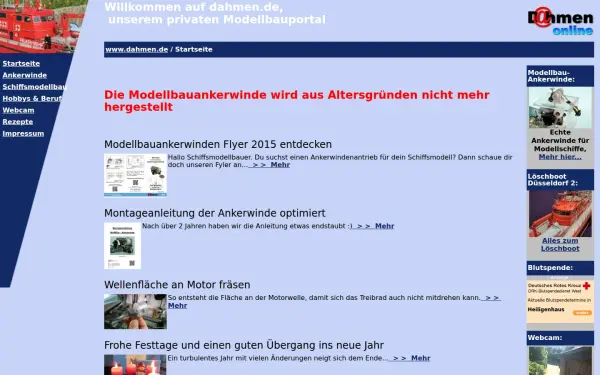Click the red Modellbauankerwinde announcement headline

(x=297, y=101)
